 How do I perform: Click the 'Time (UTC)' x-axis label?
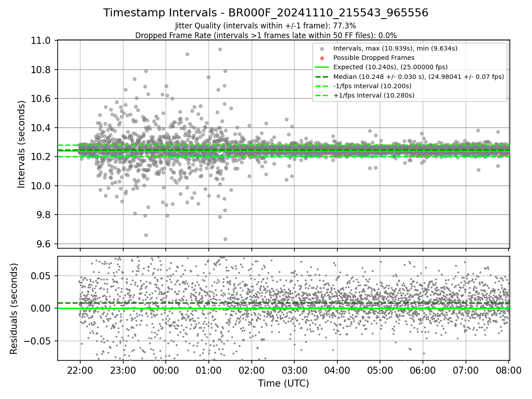[x=284, y=383]
